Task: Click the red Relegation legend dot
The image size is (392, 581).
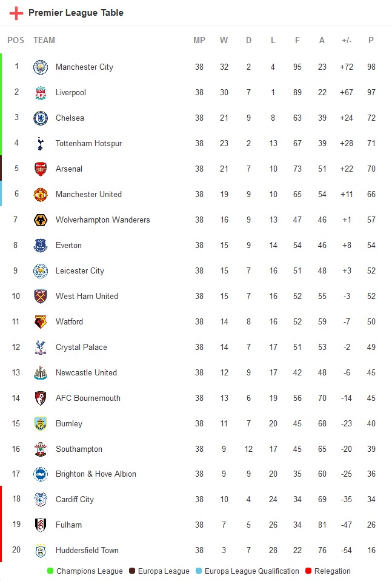Action: coord(308,571)
